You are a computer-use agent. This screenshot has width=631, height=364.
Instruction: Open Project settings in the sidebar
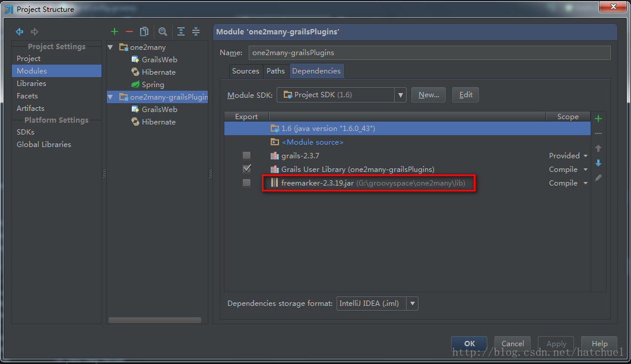point(28,59)
